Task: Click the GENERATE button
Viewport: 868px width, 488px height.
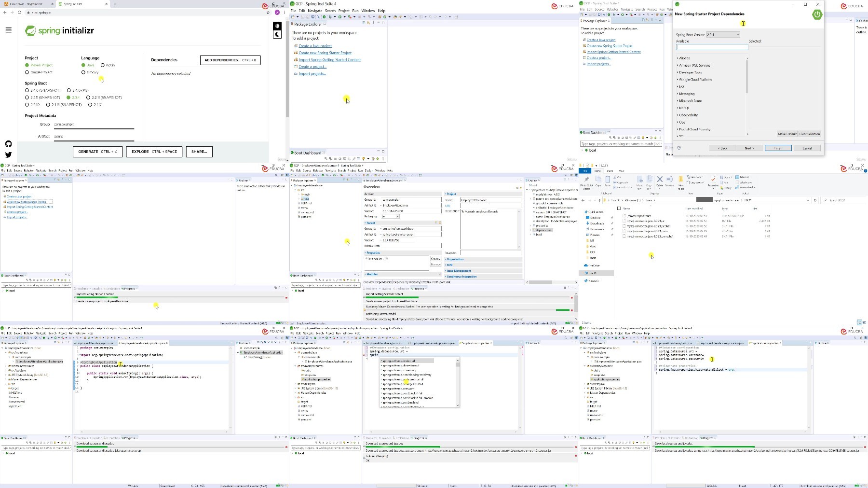Action: (98, 152)
